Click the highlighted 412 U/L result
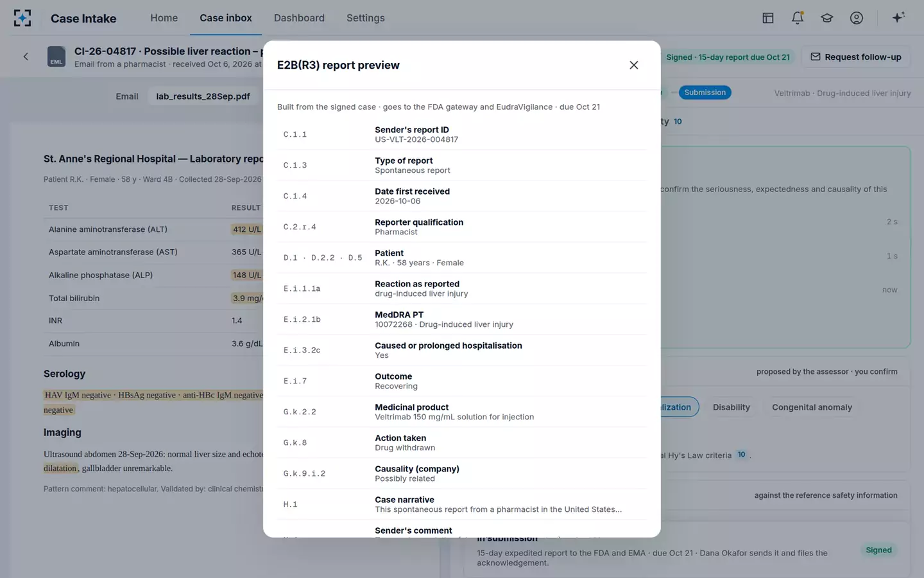 pos(247,229)
